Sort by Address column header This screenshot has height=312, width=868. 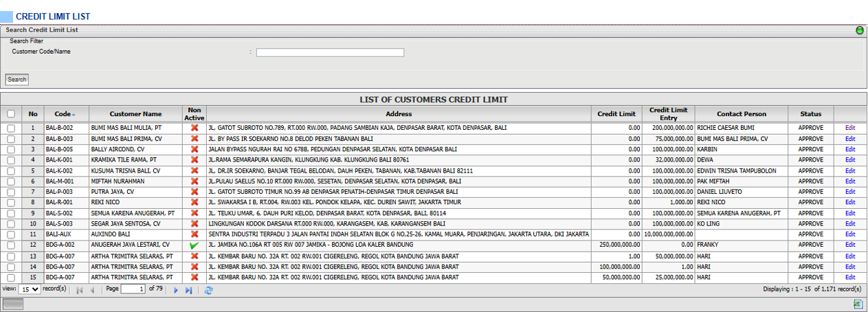click(x=399, y=114)
